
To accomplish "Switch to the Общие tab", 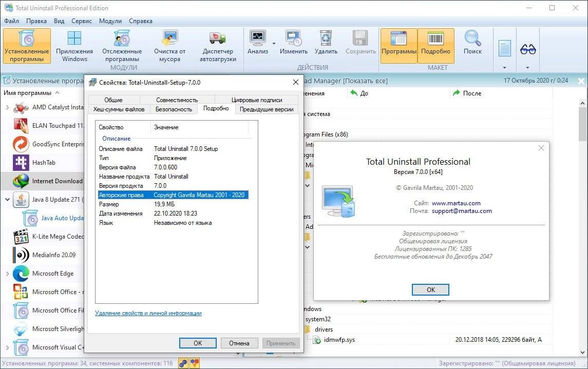I will click(113, 100).
